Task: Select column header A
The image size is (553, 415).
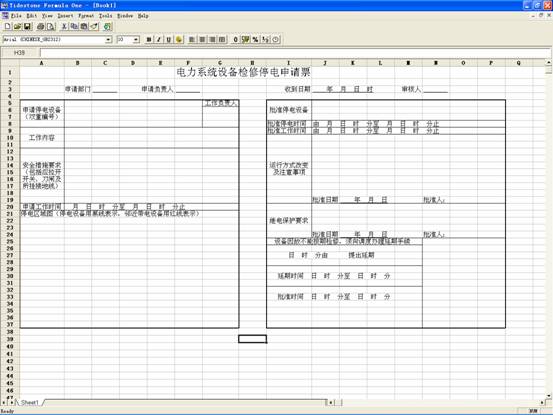Action: pyautogui.click(x=42, y=63)
